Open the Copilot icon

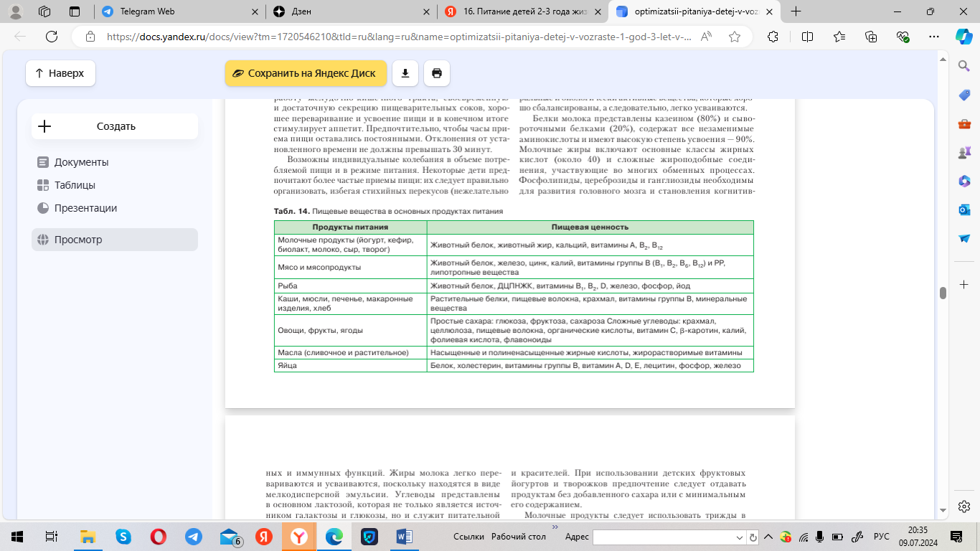pyautogui.click(x=963, y=37)
